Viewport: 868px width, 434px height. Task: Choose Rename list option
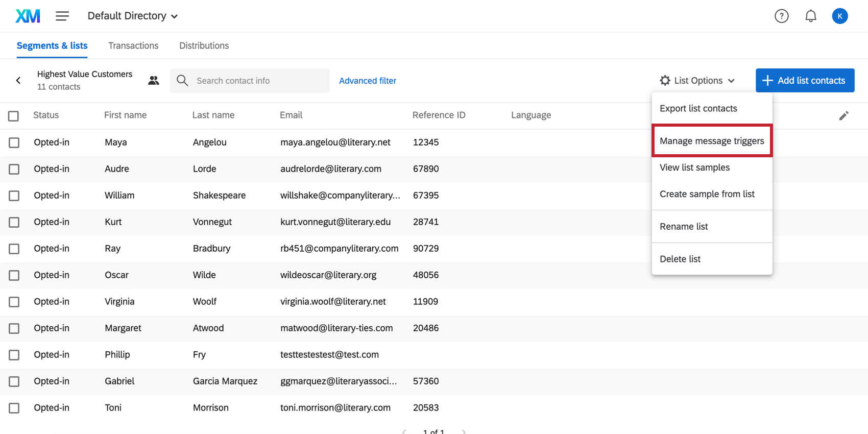point(712,227)
